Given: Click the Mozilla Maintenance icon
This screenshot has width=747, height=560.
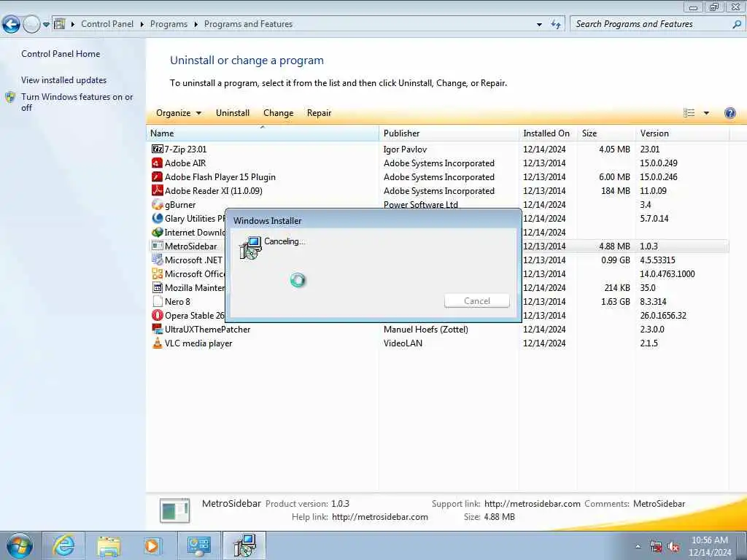Looking at the screenshot, I should 158,287.
